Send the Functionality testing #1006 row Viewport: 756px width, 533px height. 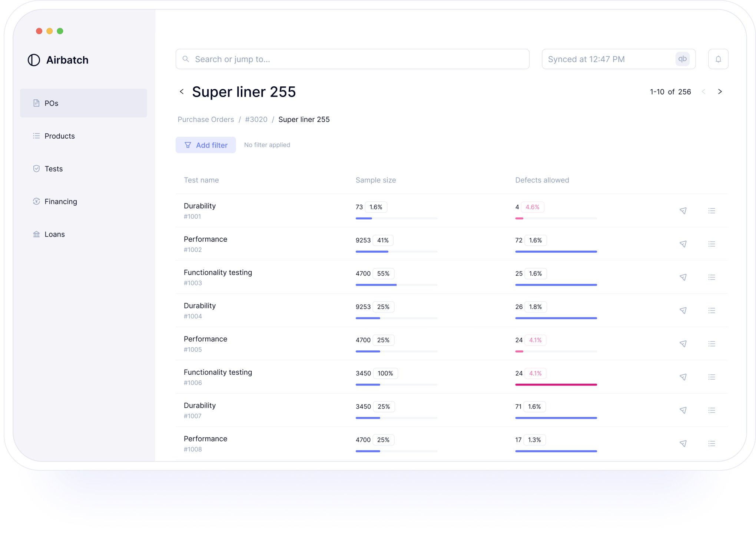[683, 377]
